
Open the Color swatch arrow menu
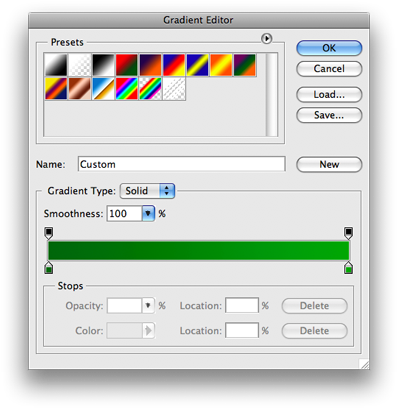pyautogui.click(x=148, y=331)
